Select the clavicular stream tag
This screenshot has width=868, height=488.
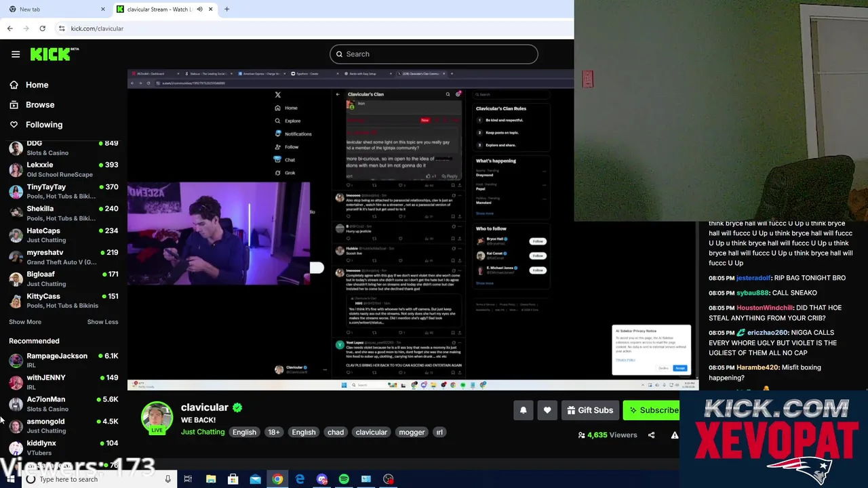[372, 432]
